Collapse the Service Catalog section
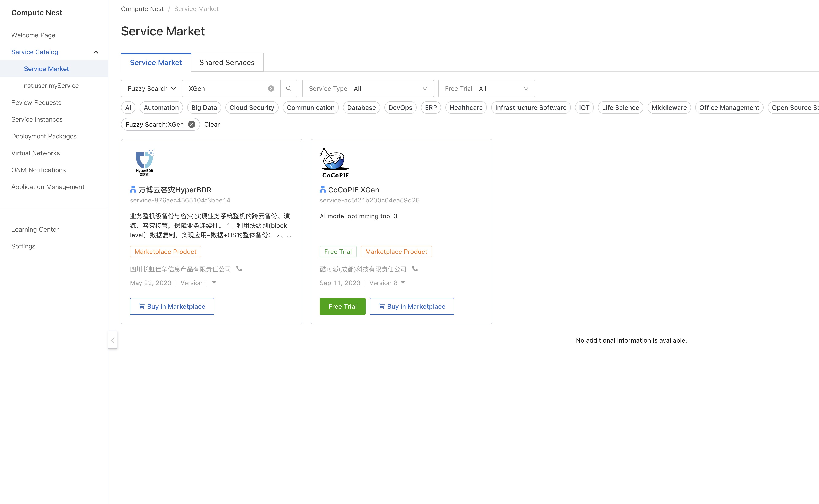 click(x=96, y=52)
